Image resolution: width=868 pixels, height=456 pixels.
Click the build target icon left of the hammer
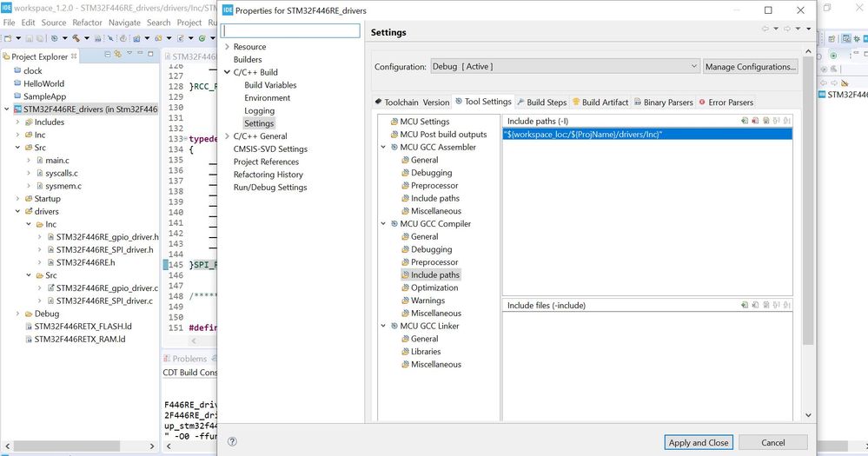54,38
